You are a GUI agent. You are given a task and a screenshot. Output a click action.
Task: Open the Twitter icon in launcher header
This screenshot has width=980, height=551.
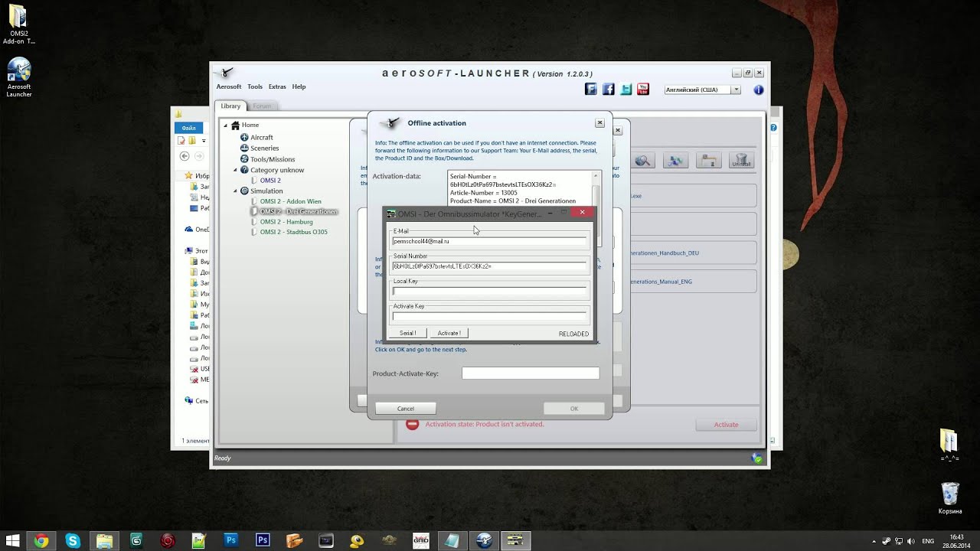point(626,90)
